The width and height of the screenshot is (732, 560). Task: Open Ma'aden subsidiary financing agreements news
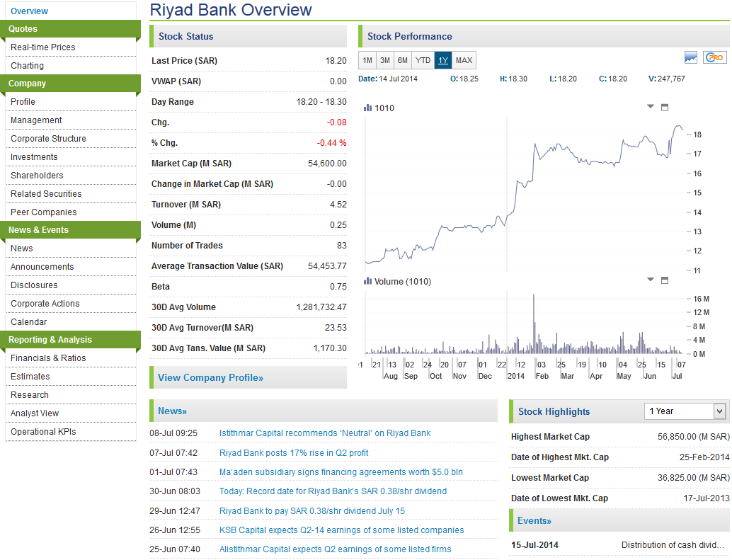coord(341,472)
